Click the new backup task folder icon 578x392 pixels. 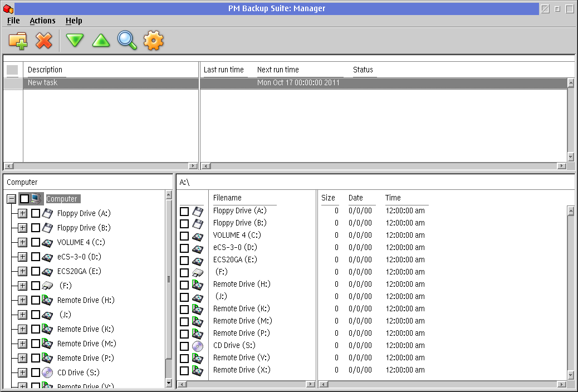point(18,41)
